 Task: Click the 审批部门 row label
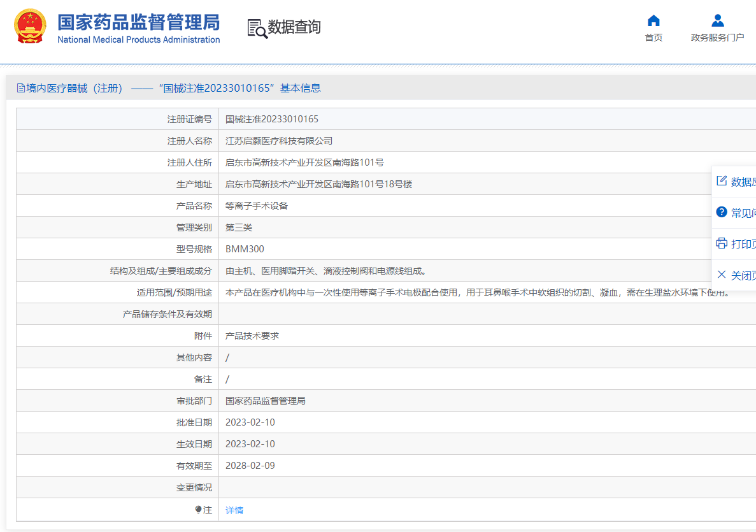194,401
